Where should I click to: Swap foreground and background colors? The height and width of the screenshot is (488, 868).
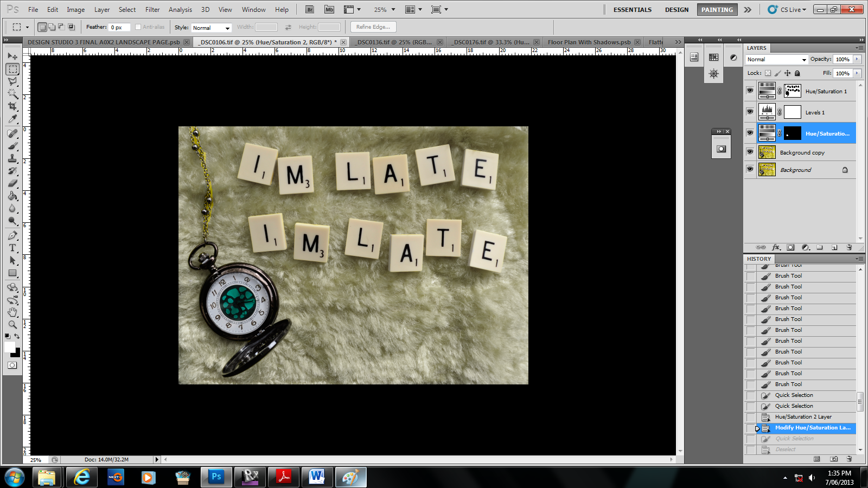pyautogui.click(x=17, y=336)
